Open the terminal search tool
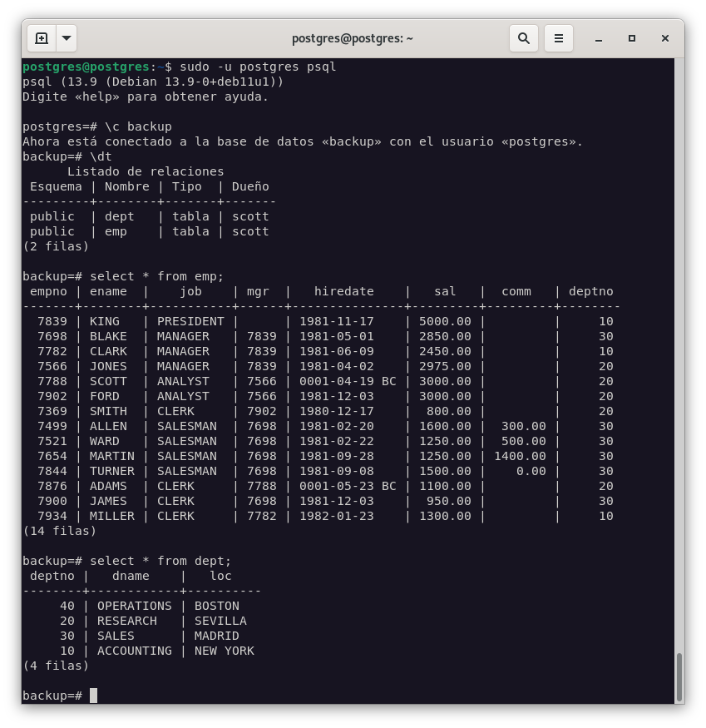This screenshot has width=706, height=728. tap(524, 38)
